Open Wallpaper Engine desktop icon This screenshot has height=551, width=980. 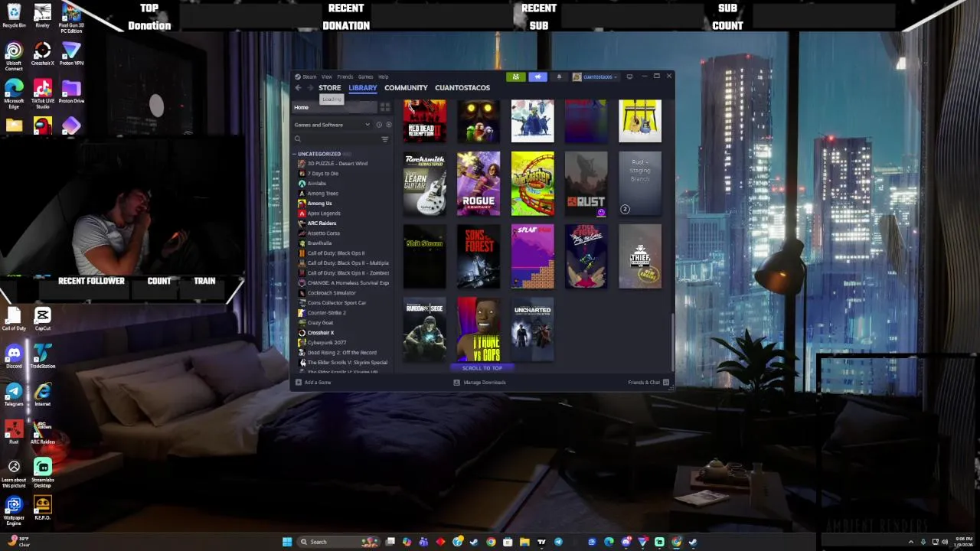click(x=14, y=511)
